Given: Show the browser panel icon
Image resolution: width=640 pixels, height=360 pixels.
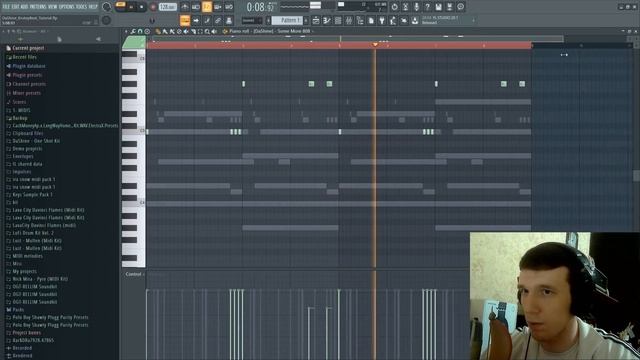Looking at the screenshot, I should (360, 20).
